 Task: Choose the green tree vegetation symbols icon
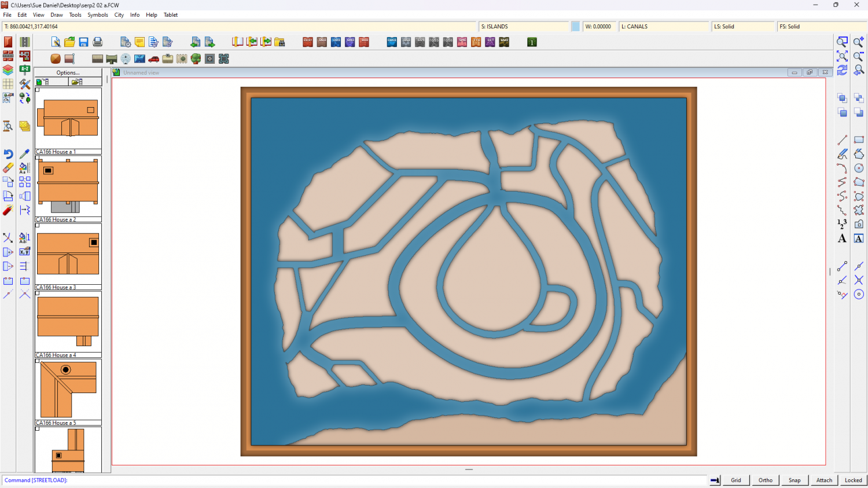coord(196,59)
